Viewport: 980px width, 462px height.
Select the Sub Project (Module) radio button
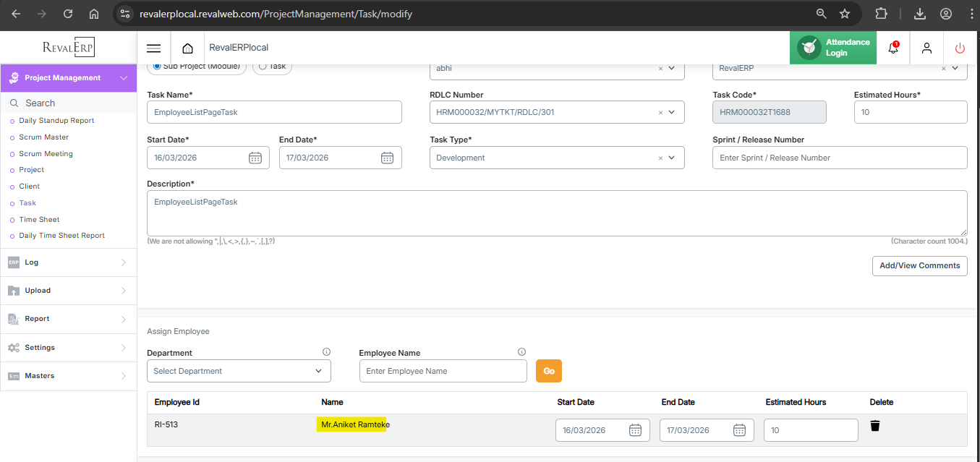[x=157, y=66]
